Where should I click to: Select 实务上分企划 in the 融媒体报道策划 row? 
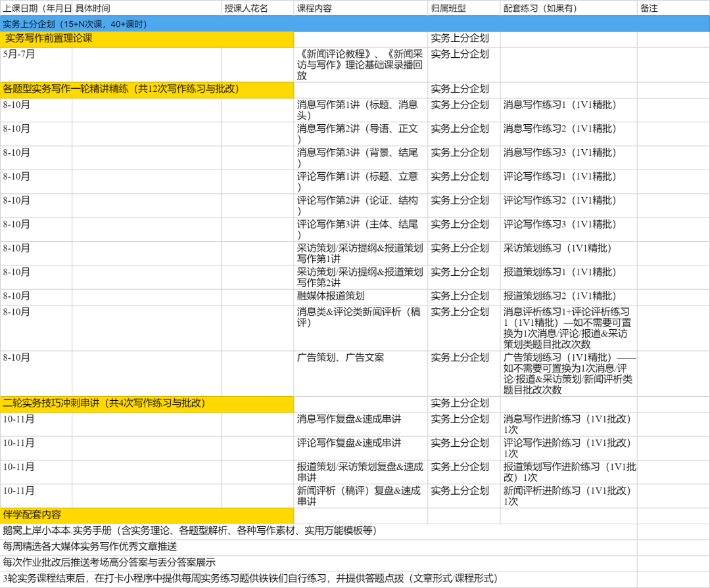point(464,298)
